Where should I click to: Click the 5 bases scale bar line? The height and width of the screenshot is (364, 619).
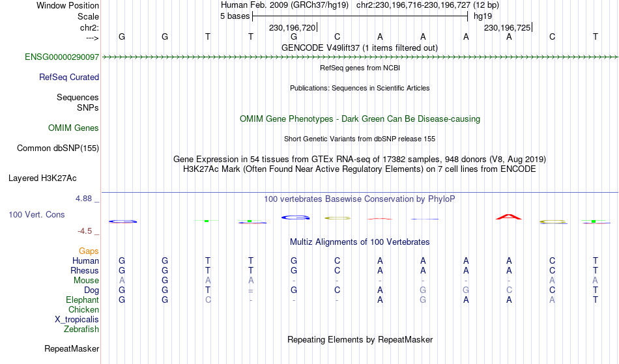click(x=360, y=16)
